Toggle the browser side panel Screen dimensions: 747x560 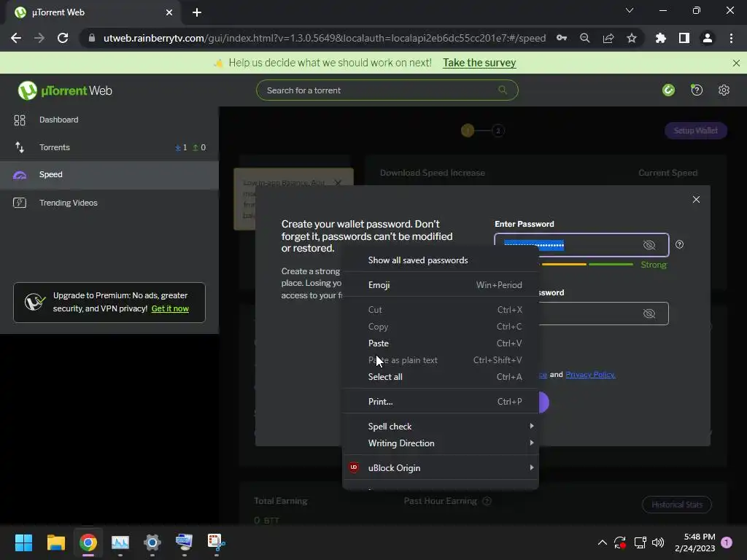[x=684, y=38]
